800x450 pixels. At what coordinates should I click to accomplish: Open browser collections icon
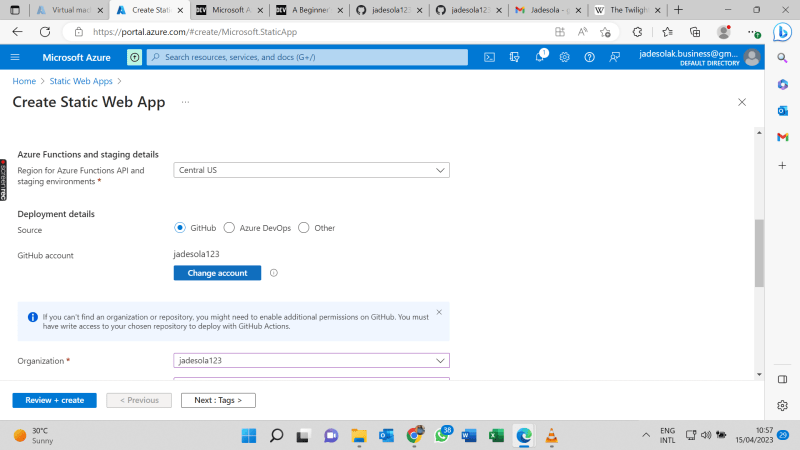695,32
